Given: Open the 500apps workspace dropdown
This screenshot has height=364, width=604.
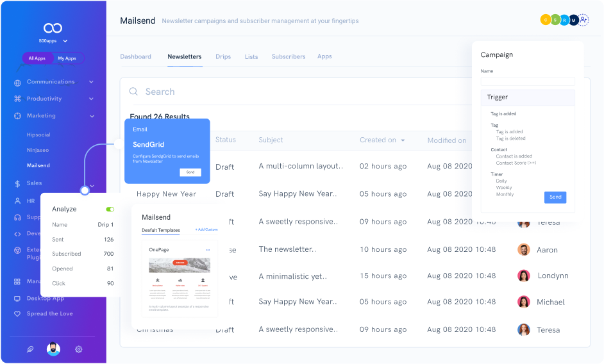Looking at the screenshot, I should pos(65,41).
